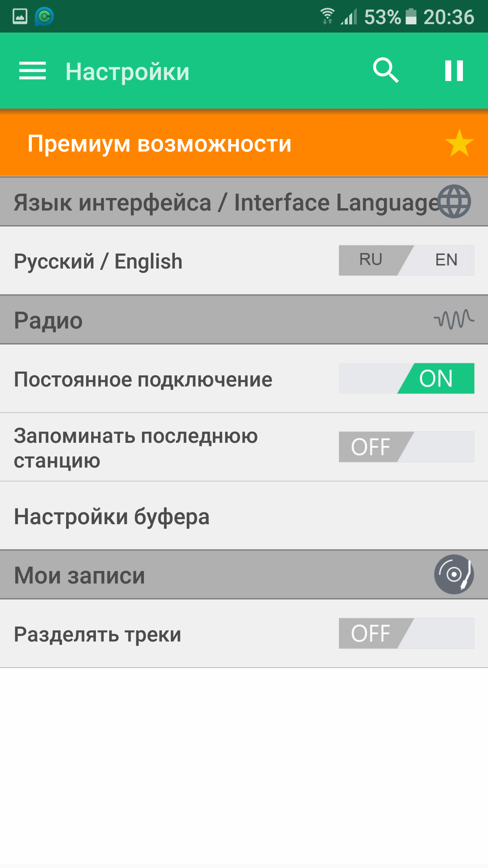Select the Мои записи section header
Image resolution: width=488 pixels, height=868 pixels.
coord(244,575)
